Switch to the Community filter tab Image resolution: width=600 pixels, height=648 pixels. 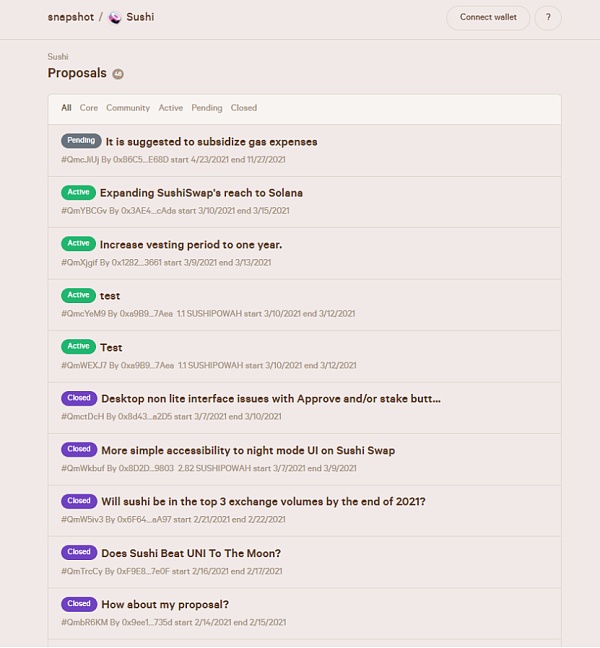[x=128, y=108]
